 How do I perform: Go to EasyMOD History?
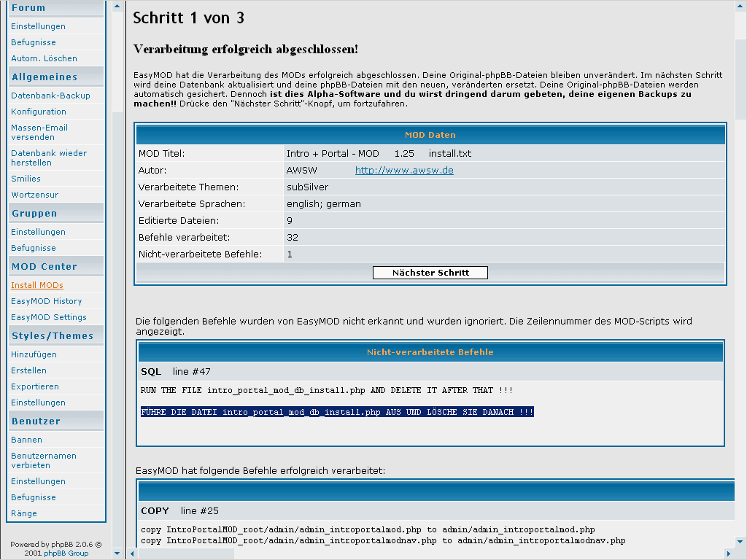click(x=47, y=301)
